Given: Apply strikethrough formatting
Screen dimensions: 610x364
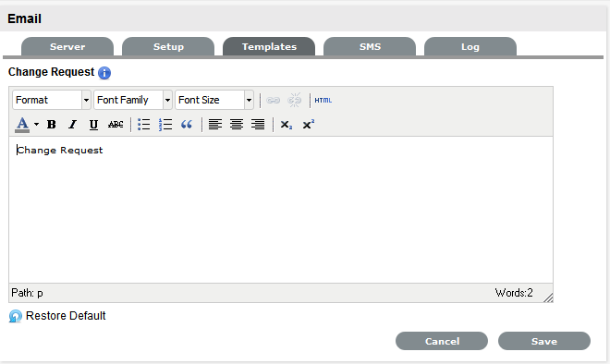Looking at the screenshot, I should click(116, 125).
